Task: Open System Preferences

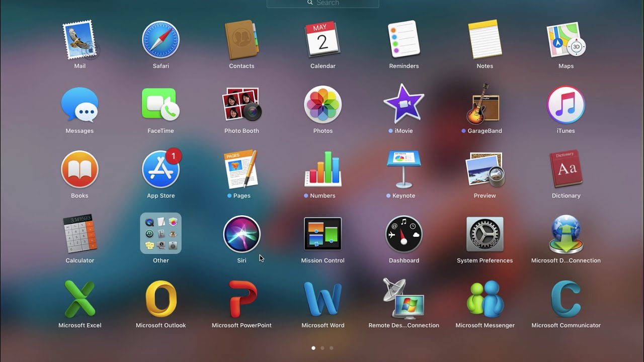Action: click(485, 234)
